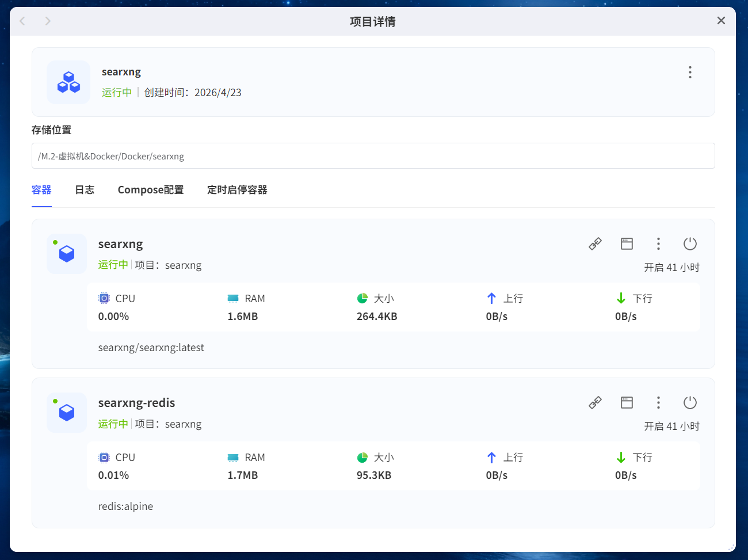The height and width of the screenshot is (560, 748).
Task: Switch to the 日志 tab
Action: point(85,190)
